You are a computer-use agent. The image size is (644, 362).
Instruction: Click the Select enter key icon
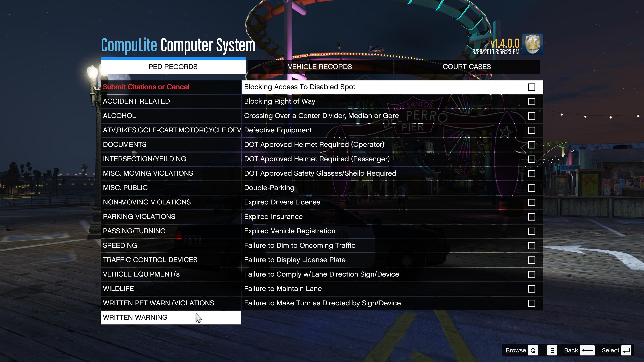[626, 350]
